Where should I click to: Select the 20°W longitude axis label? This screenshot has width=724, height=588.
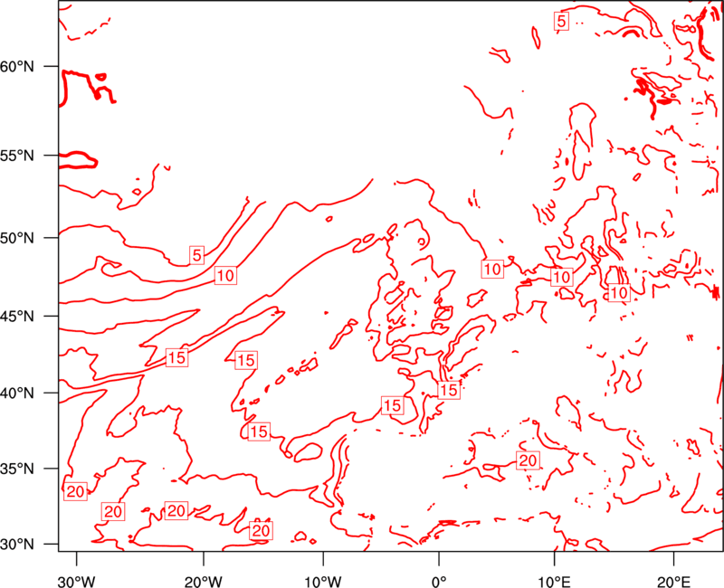coord(204,581)
